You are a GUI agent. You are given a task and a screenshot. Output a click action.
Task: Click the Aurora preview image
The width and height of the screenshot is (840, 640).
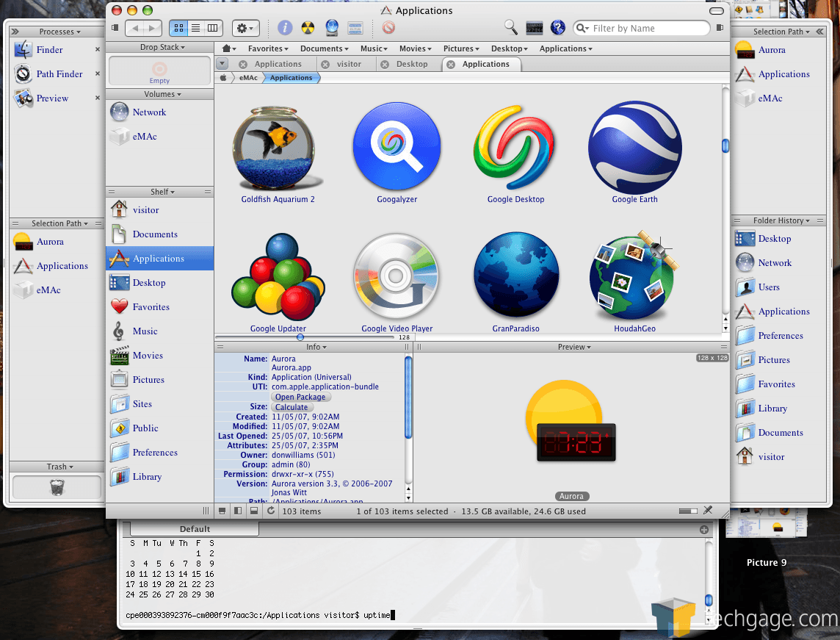click(x=571, y=420)
